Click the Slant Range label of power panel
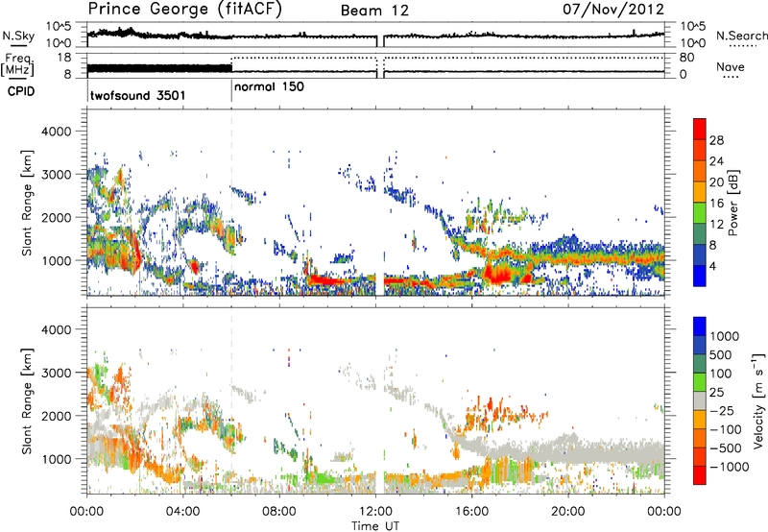Screen dimensions: 768x532 27,203
